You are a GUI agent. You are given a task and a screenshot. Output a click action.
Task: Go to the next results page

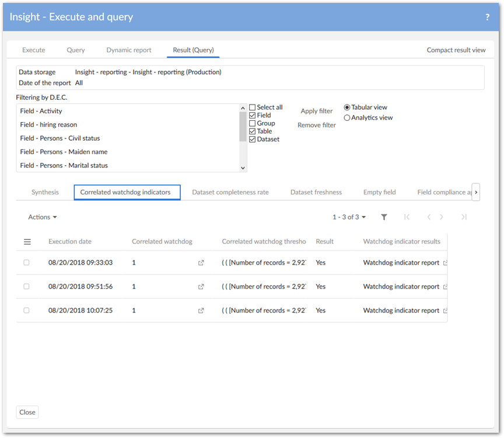tap(442, 217)
